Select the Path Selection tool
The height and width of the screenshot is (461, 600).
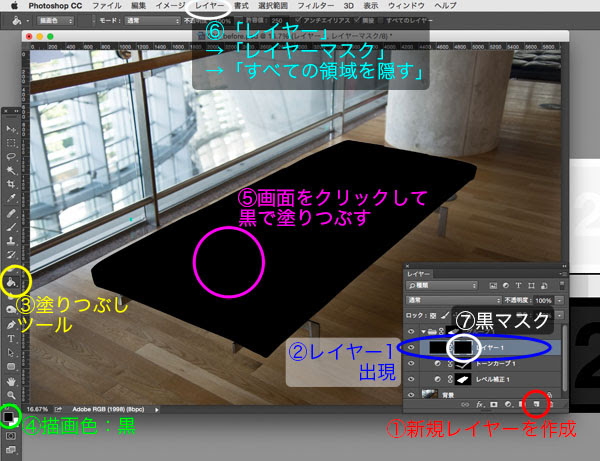11,352
